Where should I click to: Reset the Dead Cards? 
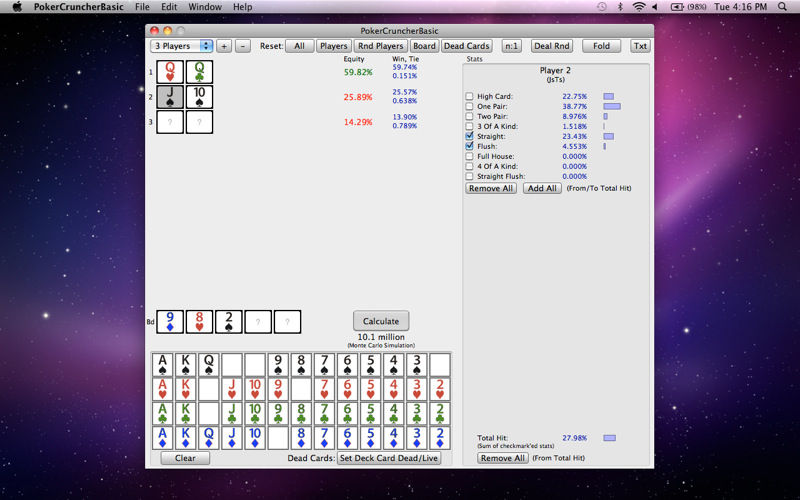coord(467,46)
